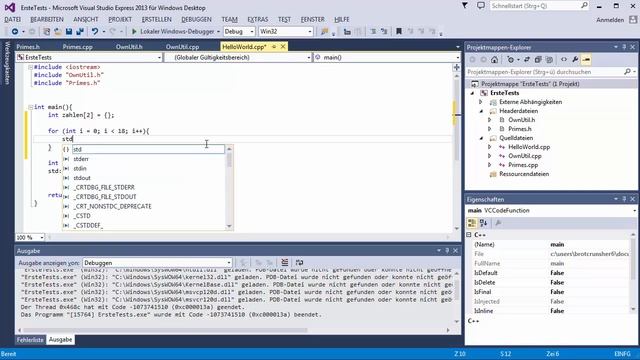Collapse the #include region
Screen dimensions: 640x360
[30, 67]
